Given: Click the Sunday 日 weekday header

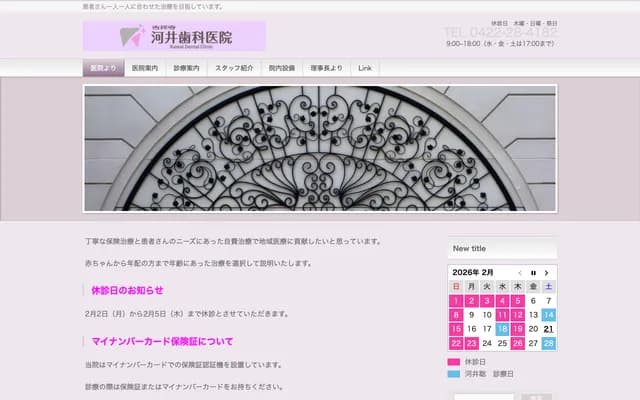Looking at the screenshot, I should coord(456,287).
